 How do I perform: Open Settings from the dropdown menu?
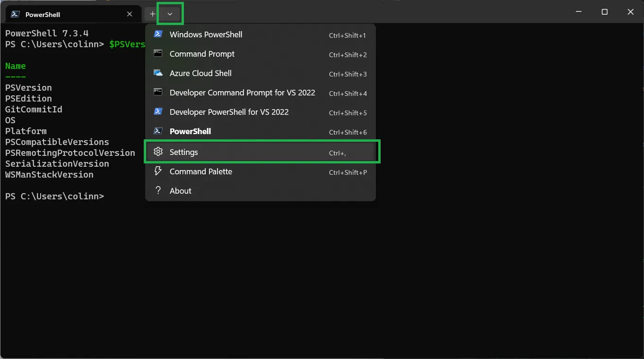pyautogui.click(x=184, y=152)
